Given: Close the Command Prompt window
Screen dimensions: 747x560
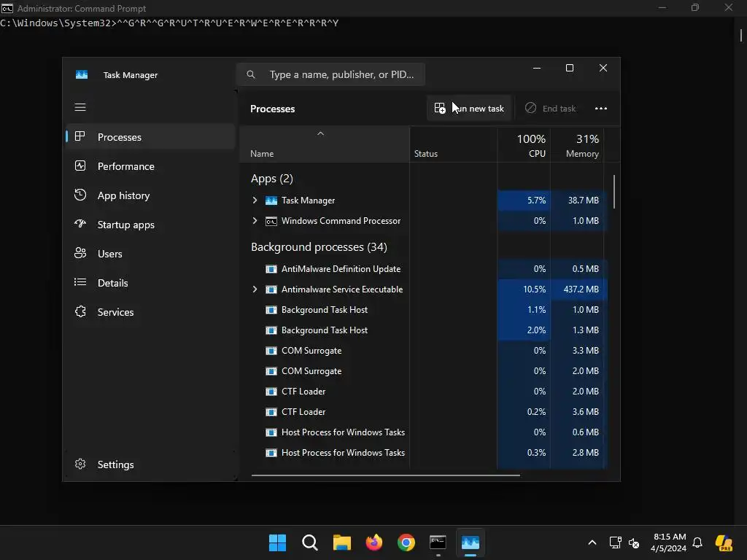Looking at the screenshot, I should tap(729, 7).
